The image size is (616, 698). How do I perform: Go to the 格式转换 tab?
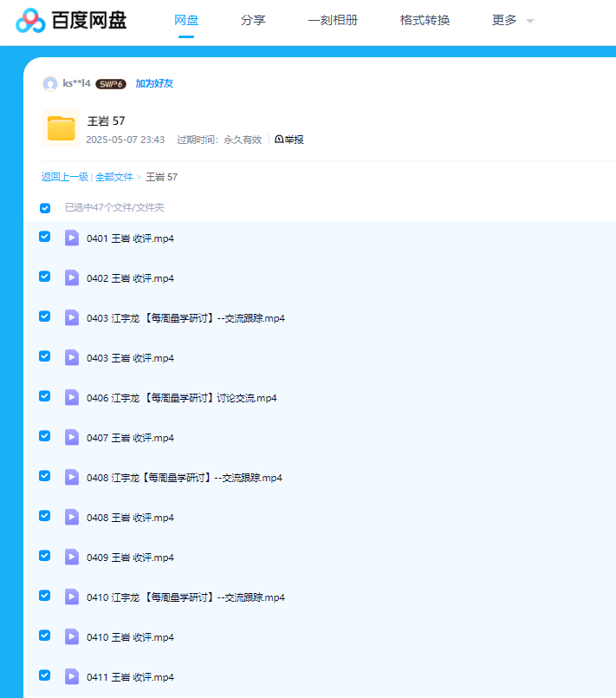pyautogui.click(x=425, y=20)
